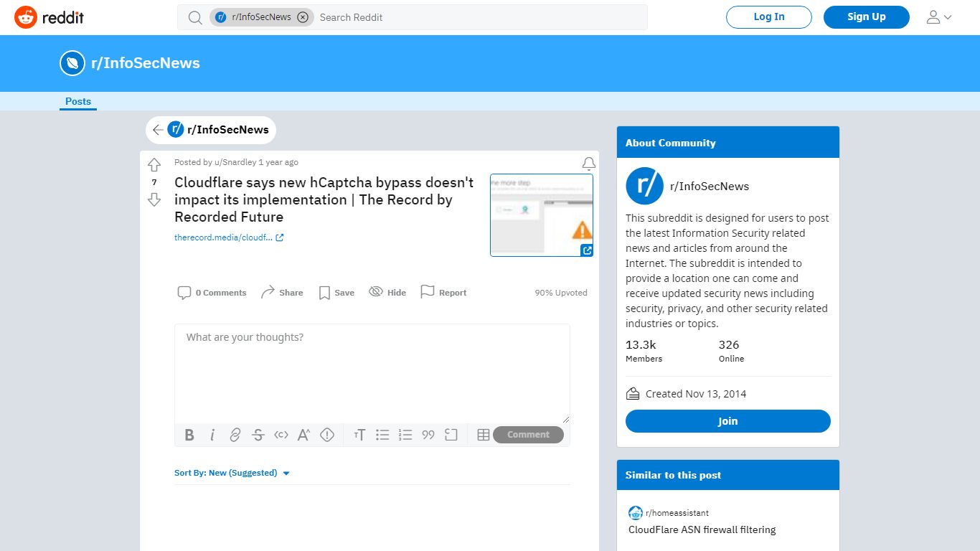The width and height of the screenshot is (980, 551).
Task: Click the 'Similar to this post' header
Action: [x=728, y=475]
